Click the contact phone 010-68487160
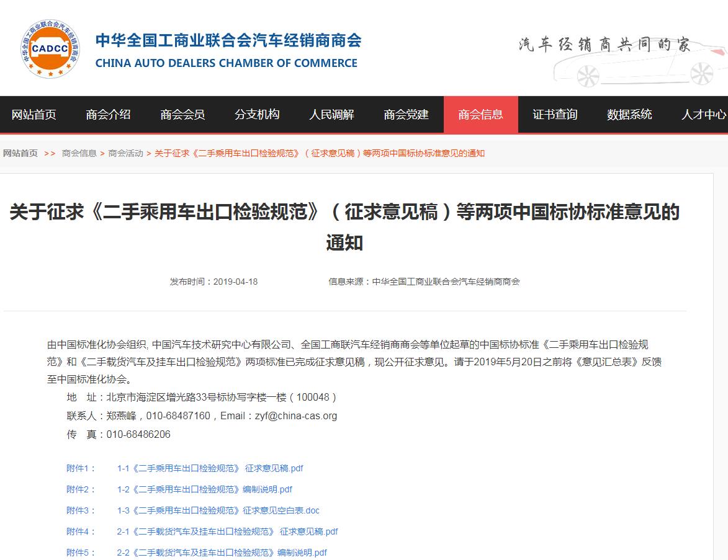Image resolution: width=728 pixels, height=560 pixels. tap(178, 416)
